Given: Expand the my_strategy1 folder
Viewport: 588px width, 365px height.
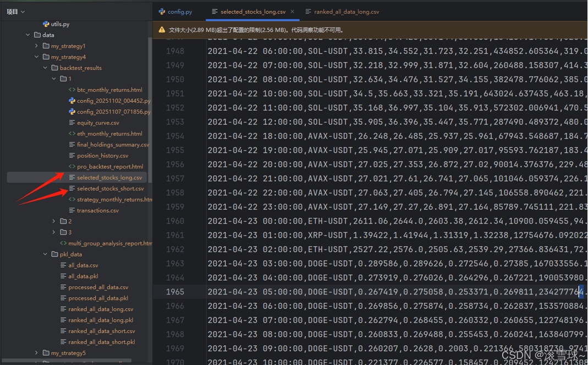Looking at the screenshot, I should point(36,46).
